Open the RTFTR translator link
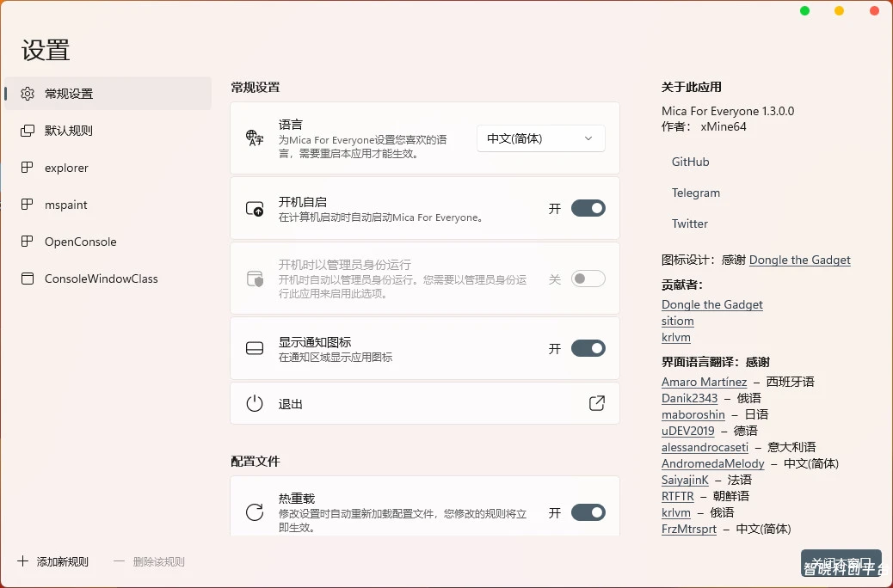This screenshot has height=588, width=893. (677, 496)
